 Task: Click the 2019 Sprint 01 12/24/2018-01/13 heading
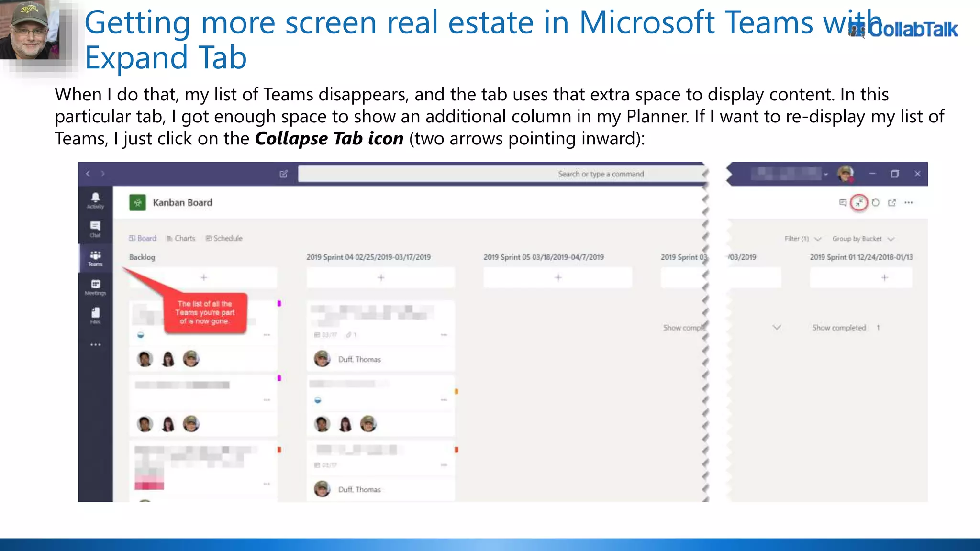pyautogui.click(x=861, y=257)
